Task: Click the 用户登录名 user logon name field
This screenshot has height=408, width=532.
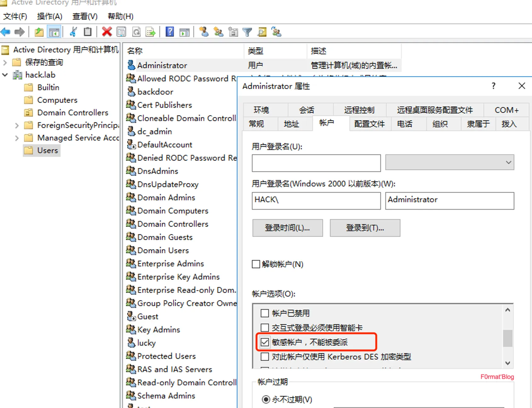Action: pos(316,163)
